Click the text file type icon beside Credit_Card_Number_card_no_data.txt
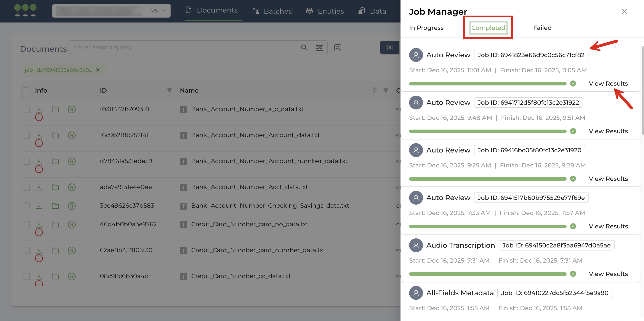The width and height of the screenshot is (644, 321). pos(184,224)
